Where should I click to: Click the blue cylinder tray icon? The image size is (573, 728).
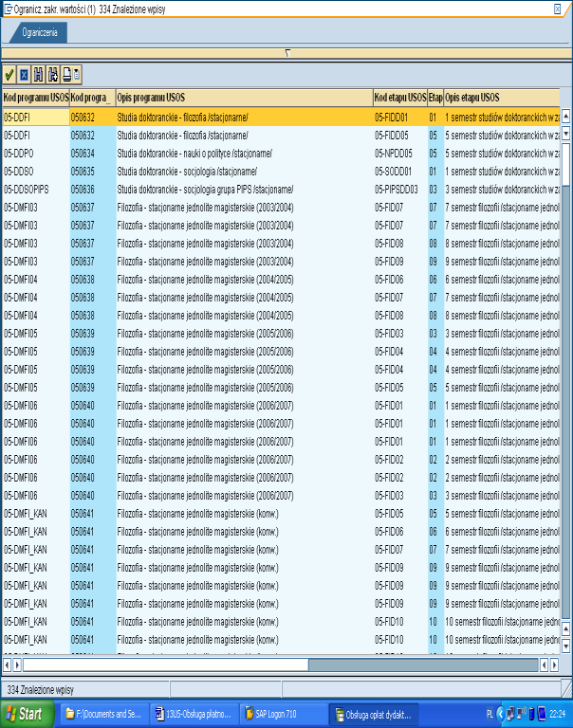click(x=531, y=714)
